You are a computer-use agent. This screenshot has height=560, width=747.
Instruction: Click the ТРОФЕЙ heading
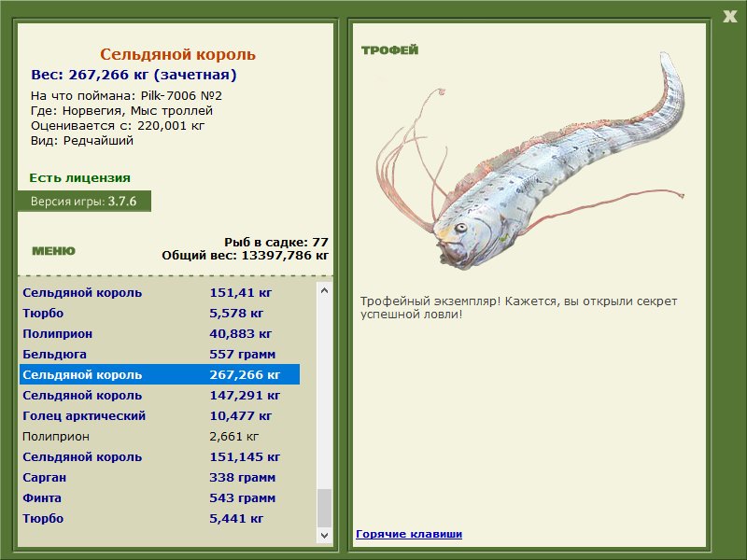point(389,50)
